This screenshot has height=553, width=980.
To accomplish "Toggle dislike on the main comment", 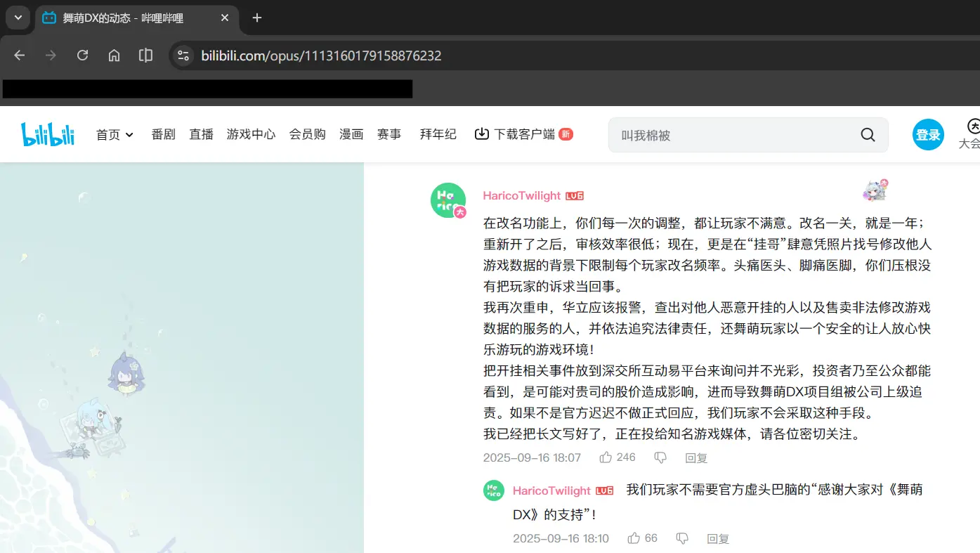I will click(660, 457).
